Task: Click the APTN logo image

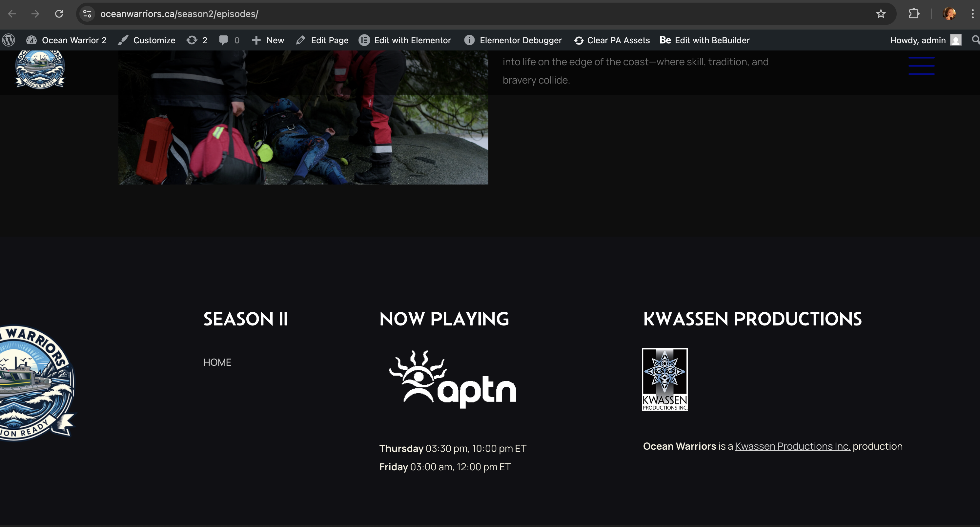Action: 452,380
